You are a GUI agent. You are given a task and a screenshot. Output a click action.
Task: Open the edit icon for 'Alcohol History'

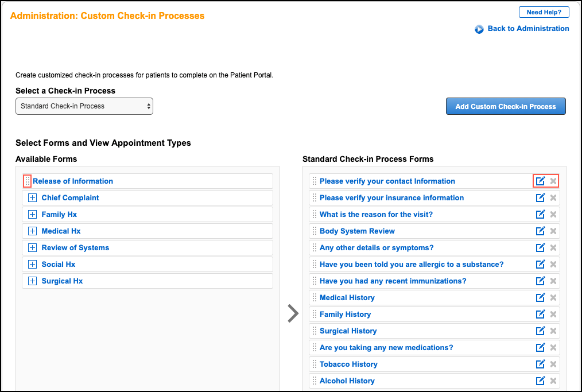point(540,381)
